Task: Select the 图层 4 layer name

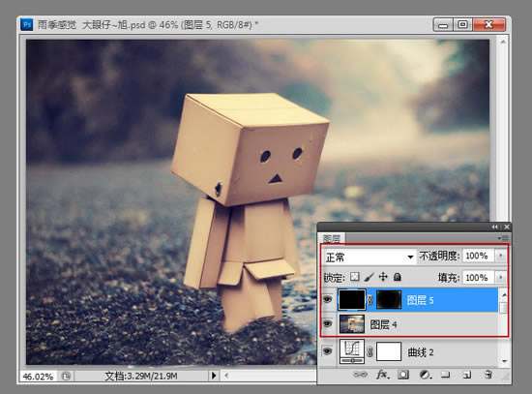Action: pos(383,324)
